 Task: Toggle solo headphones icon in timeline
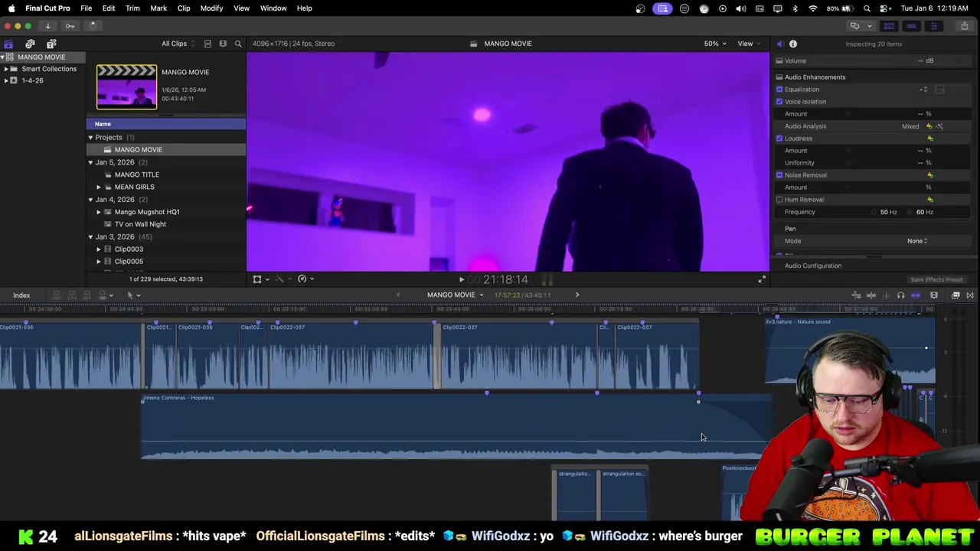point(900,295)
